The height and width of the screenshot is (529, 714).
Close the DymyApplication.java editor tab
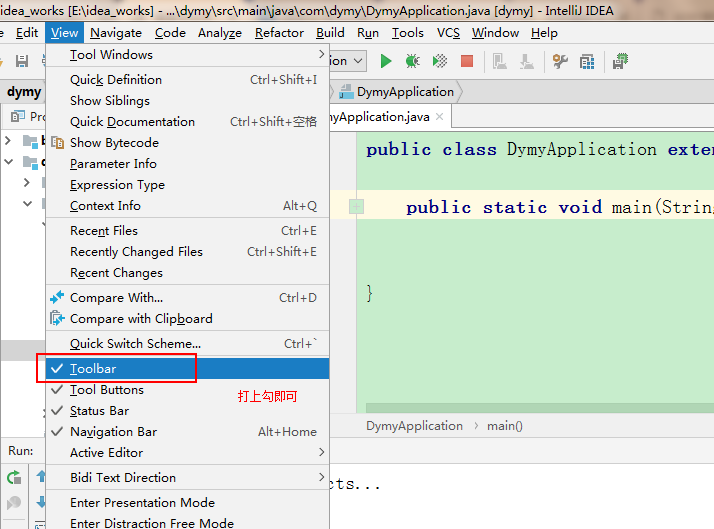coord(439,117)
